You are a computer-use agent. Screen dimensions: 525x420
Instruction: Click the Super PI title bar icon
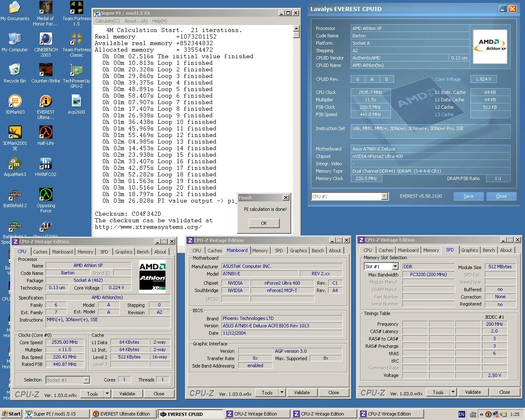[97, 13]
